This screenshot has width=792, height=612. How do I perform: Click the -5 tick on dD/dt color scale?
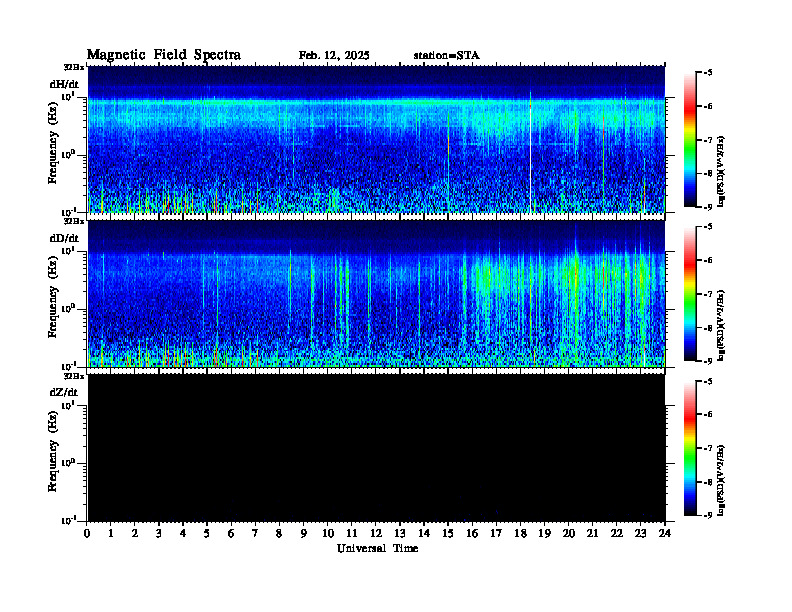708,227
